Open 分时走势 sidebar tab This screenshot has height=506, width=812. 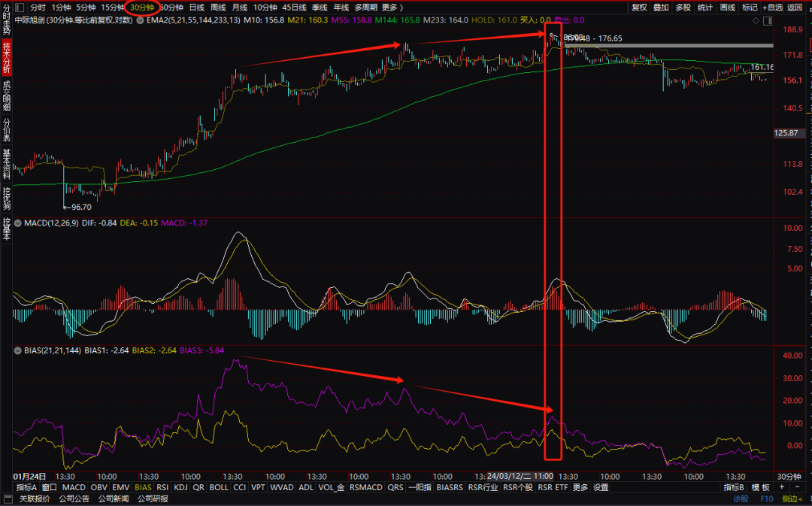(6, 20)
